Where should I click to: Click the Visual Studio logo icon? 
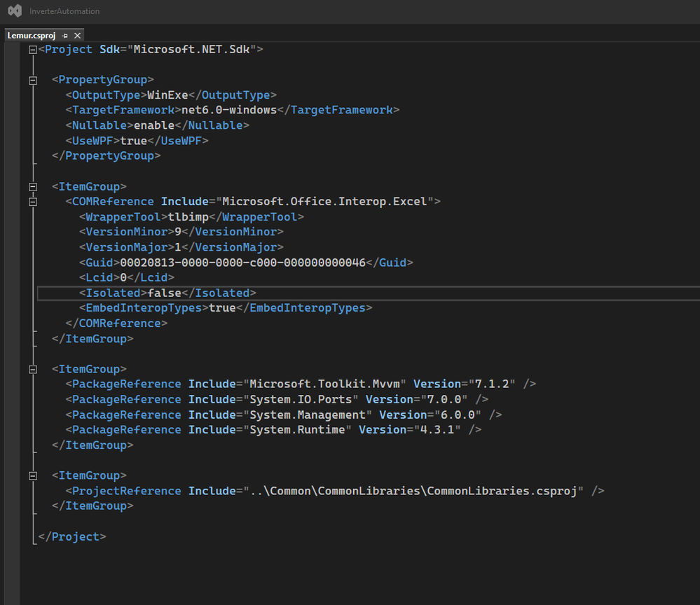(x=15, y=11)
